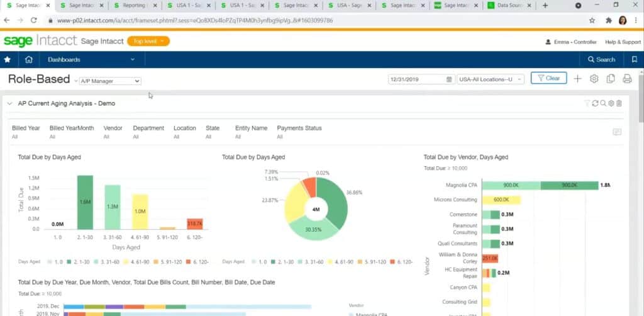Click the Emma - Controller user icon
This screenshot has width=644, height=316.
pos(548,42)
